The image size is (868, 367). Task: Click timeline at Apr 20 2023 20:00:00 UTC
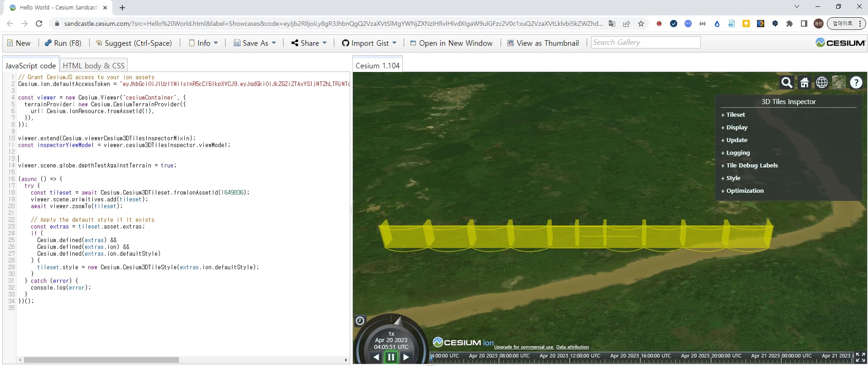pyautogui.click(x=711, y=356)
